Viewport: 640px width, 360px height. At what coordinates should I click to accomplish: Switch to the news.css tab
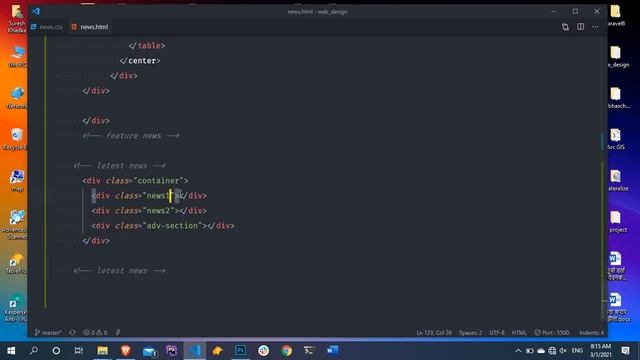[x=47, y=27]
